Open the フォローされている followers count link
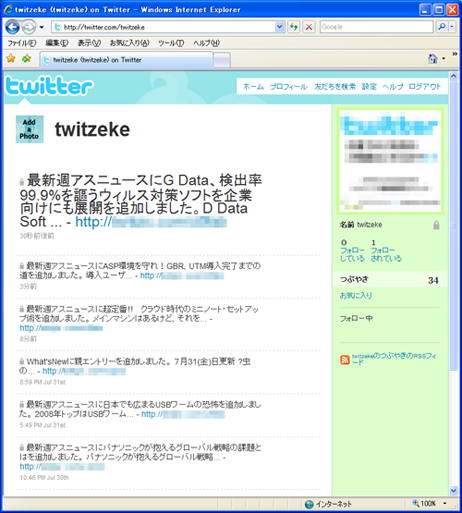Screen dimensions: 462x513 point(386,250)
